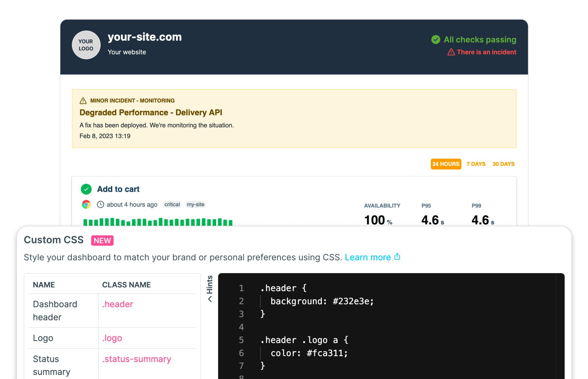The height and width of the screenshot is (379, 588).
Task: Select the 24 HOURS time range
Action: [x=445, y=164]
